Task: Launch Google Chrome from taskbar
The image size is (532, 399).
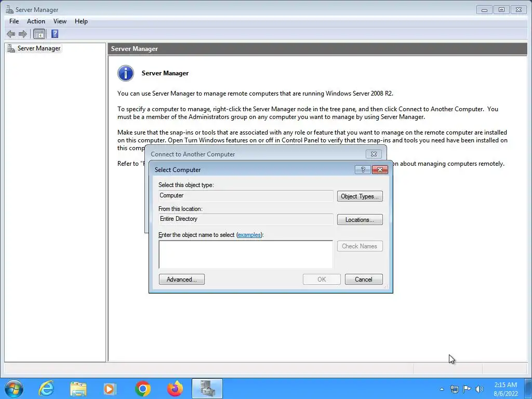Action: [143, 389]
